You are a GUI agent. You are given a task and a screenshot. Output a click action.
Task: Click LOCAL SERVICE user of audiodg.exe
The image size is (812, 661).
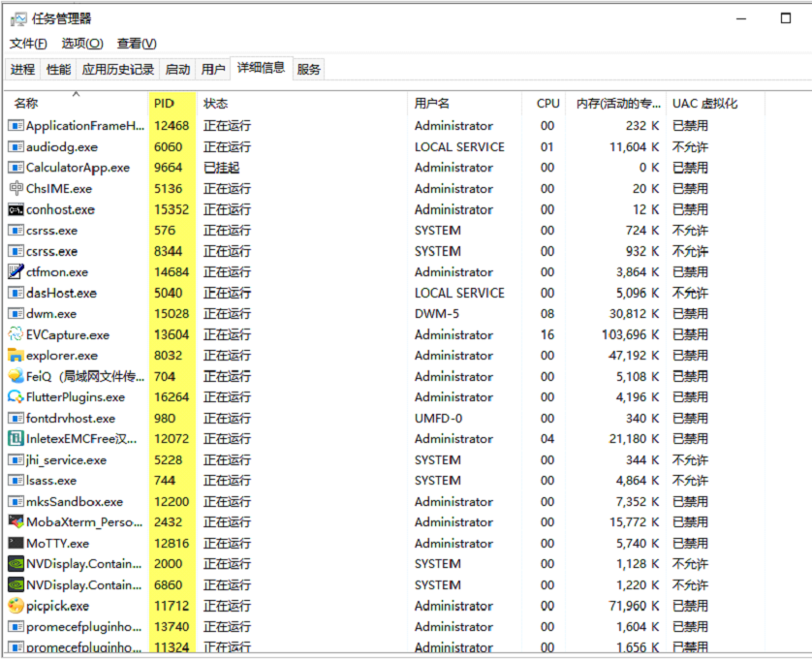(x=459, y=147)
